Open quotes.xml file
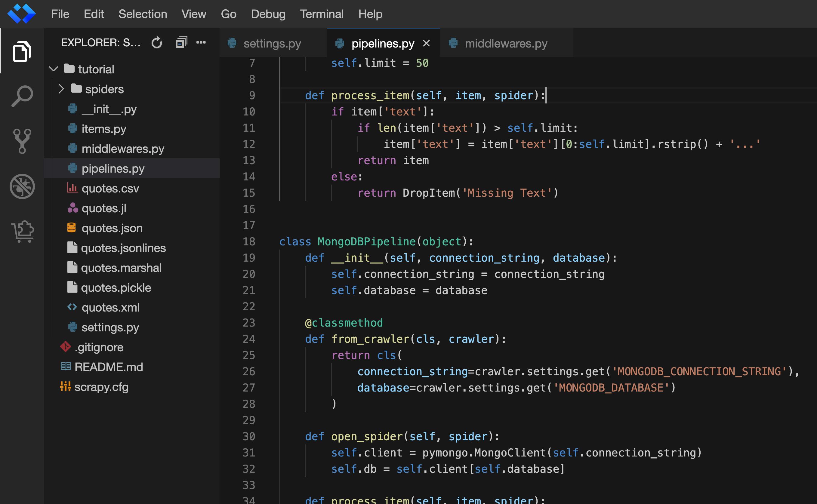 click(x=132, y=307)
